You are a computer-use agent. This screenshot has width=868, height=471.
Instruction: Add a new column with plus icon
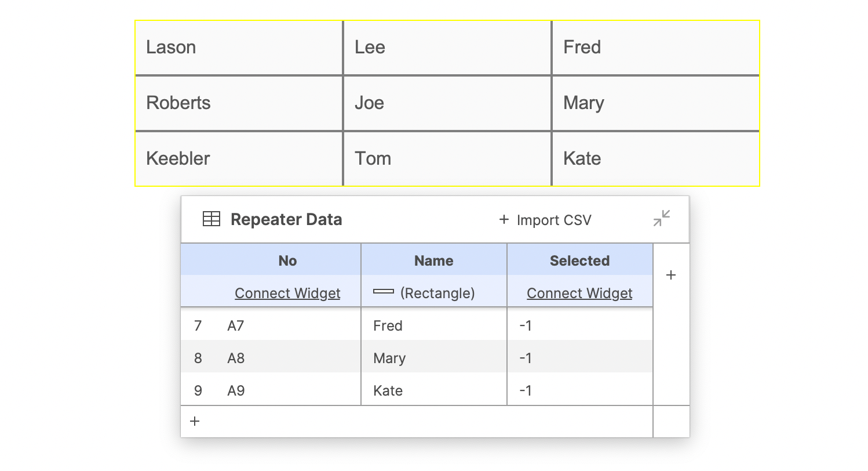coord(671,275)
